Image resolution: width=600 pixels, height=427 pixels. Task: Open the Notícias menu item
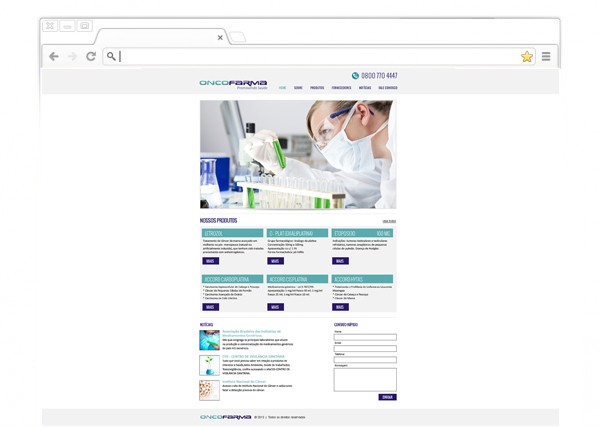click(x=365, y=88)
